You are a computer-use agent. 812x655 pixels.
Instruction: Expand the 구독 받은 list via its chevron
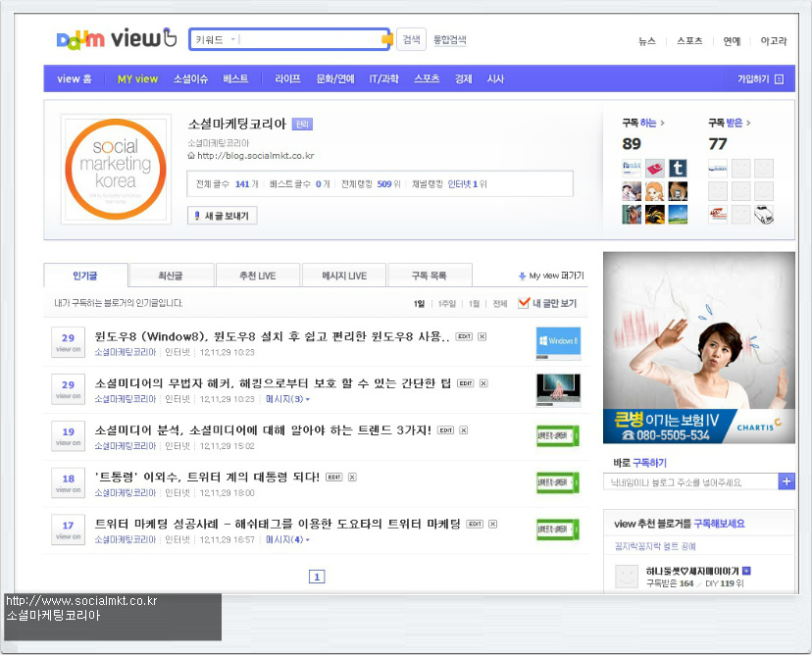[x=748, y=124]
